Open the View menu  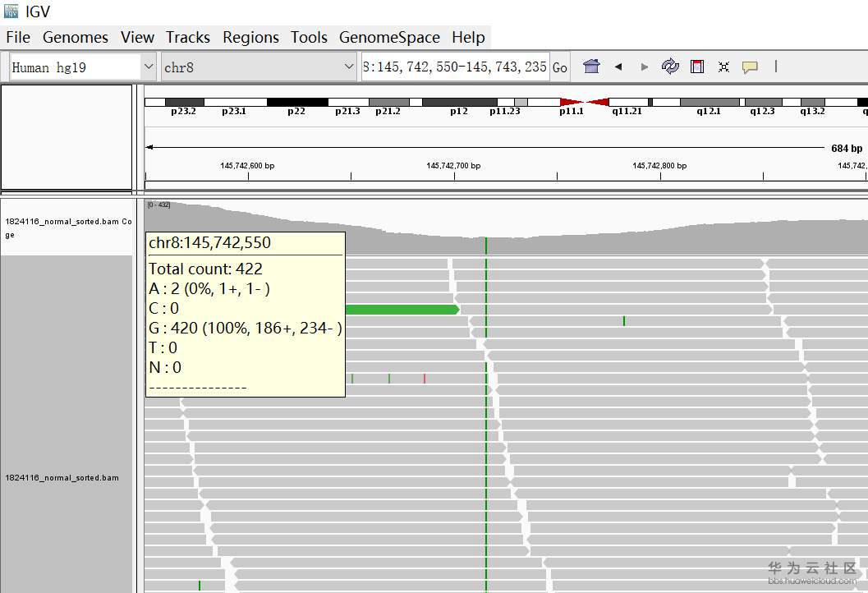pos(137,37)
